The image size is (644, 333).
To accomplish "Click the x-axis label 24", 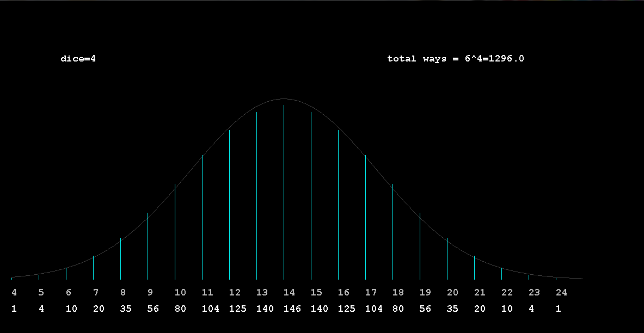I will [x=561, y=293].
